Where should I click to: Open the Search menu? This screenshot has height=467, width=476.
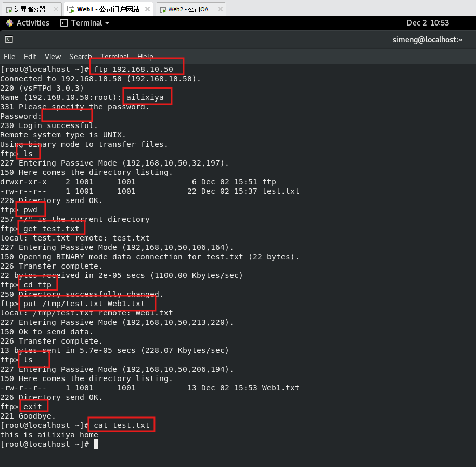80,57
